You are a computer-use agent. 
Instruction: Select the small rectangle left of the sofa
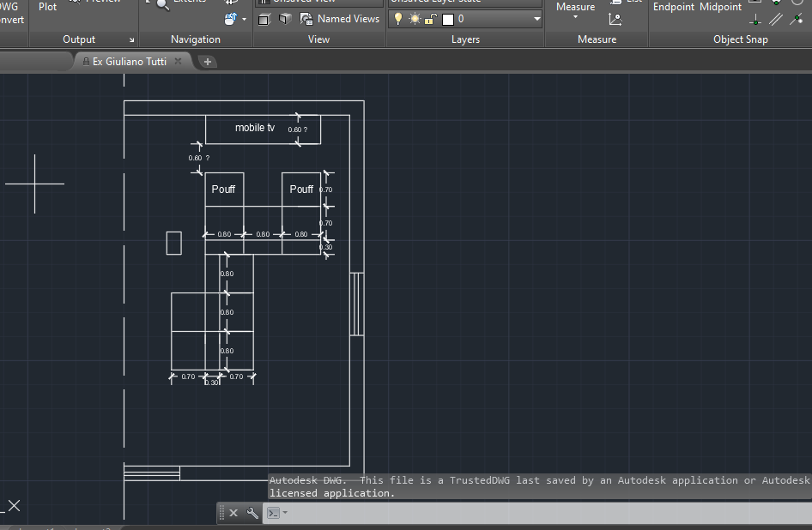(174, 244)
